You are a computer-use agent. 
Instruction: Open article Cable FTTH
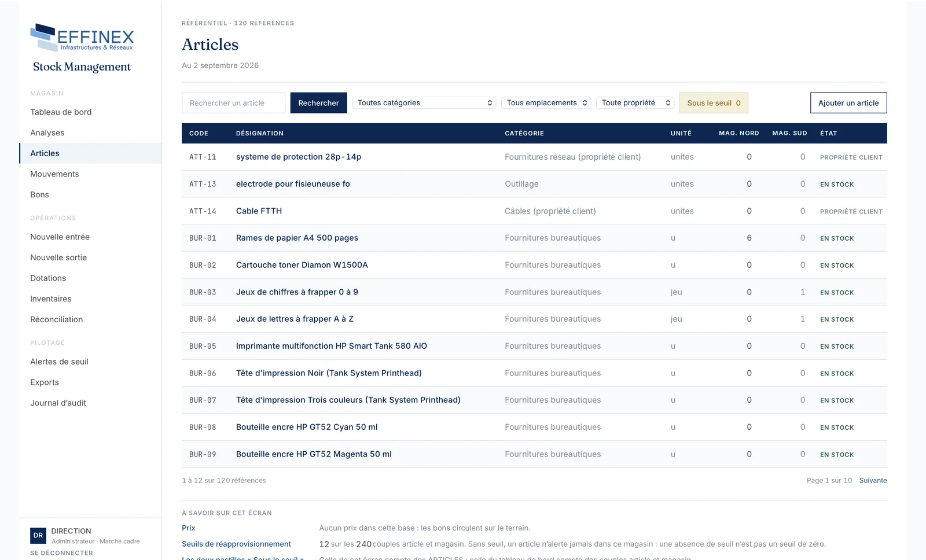[x=259, y=211]
